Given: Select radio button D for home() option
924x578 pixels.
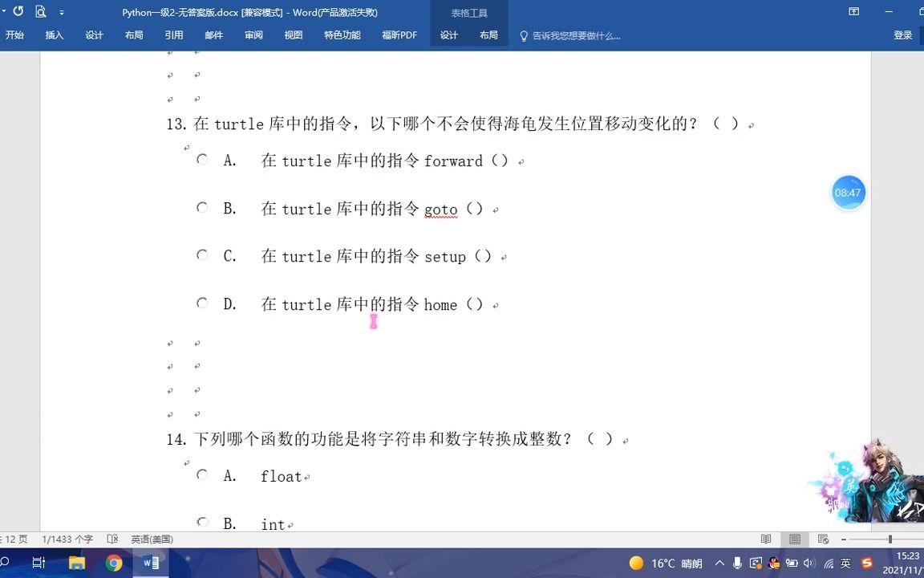Looking at the screenshot, I should 202,303.
